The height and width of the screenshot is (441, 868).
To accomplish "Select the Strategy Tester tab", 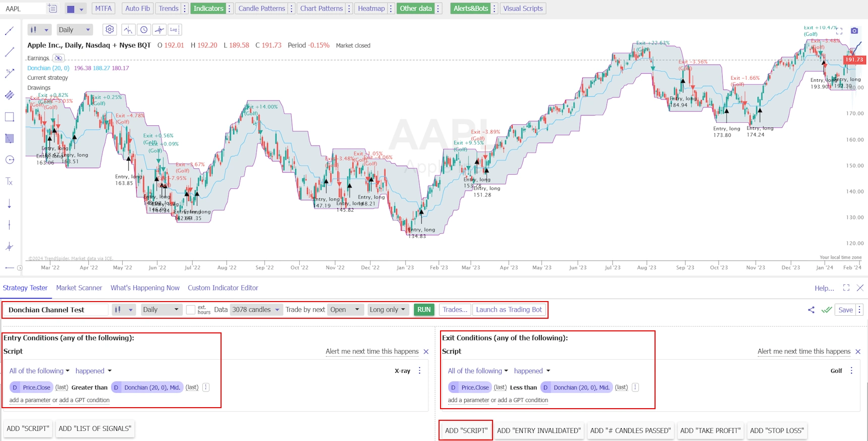I will coord(25,288).
